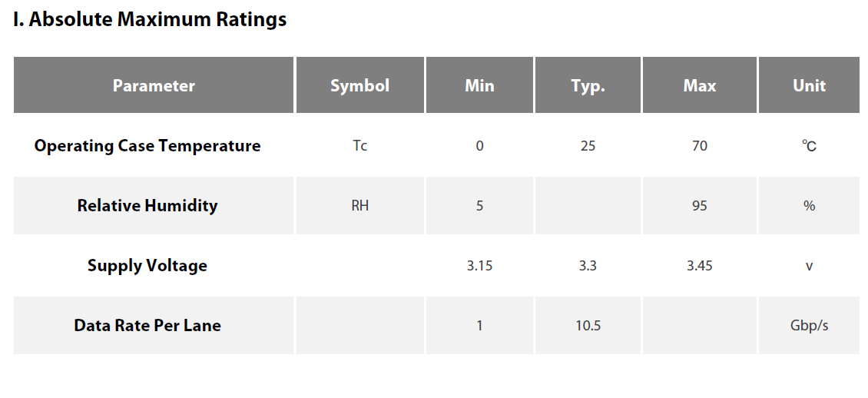Click the Relative Humidity row label
Screen dimensions: 868x398
pos(147,205)
